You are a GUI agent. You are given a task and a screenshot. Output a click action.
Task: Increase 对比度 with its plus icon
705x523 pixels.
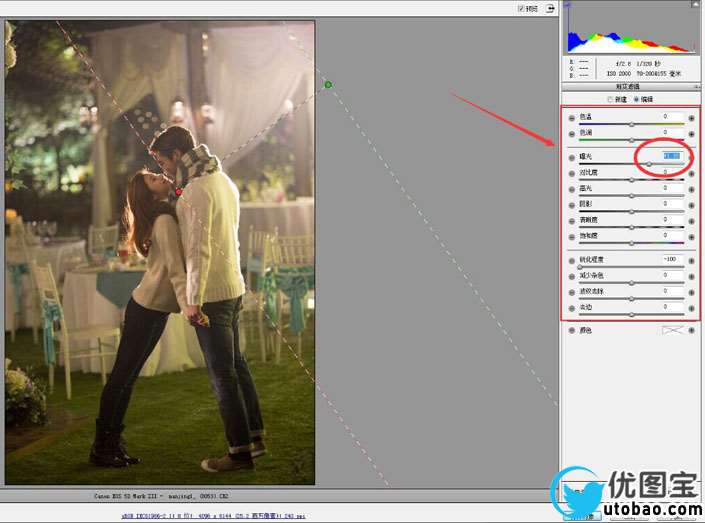click(x=691, y=174)
